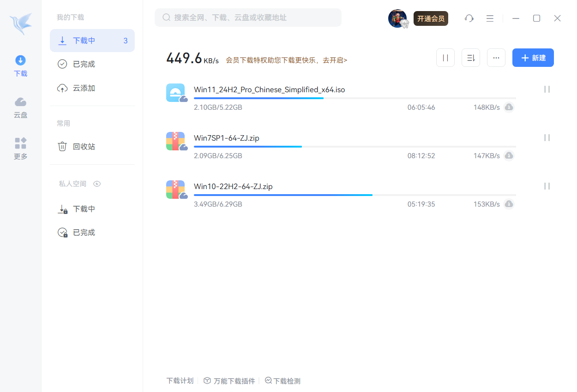
Task: Open the 云盘 cloud drive section
Action: tap(20, 107)
